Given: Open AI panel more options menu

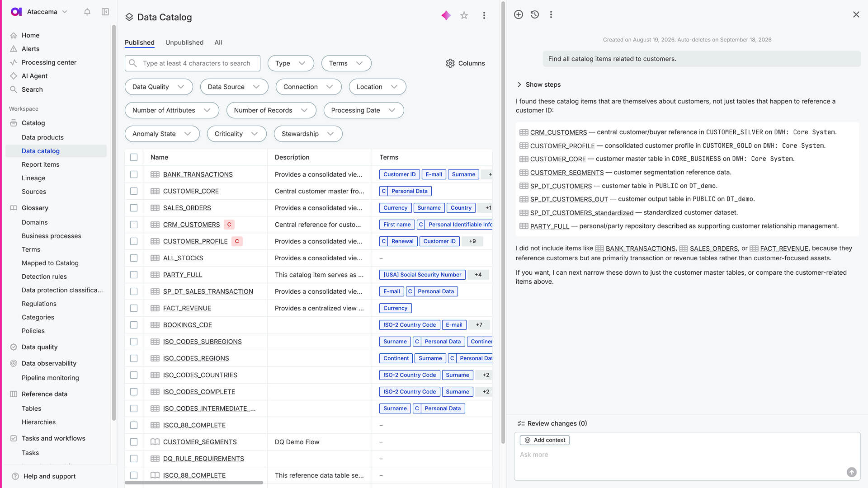Looking at the screenshot, I should (x=551, y=14).
